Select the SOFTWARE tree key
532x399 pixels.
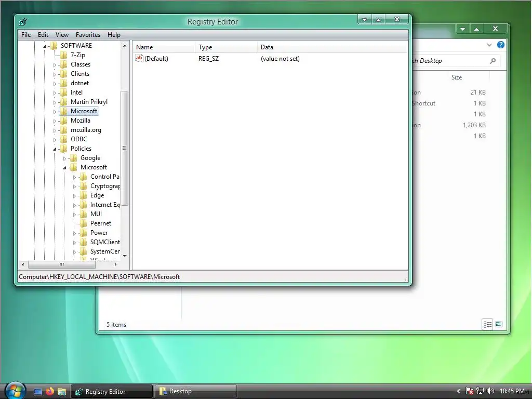point(76,46)
